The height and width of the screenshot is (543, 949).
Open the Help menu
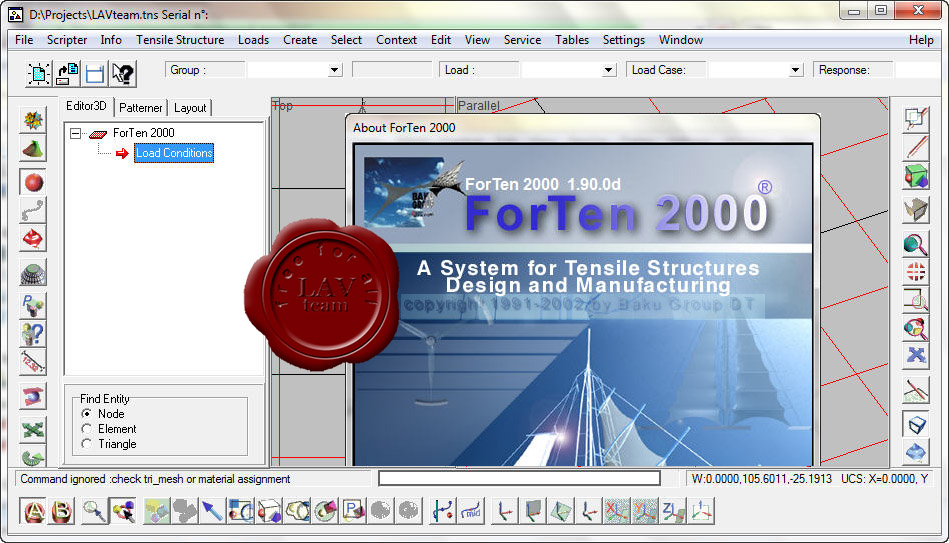click(921, 40)
